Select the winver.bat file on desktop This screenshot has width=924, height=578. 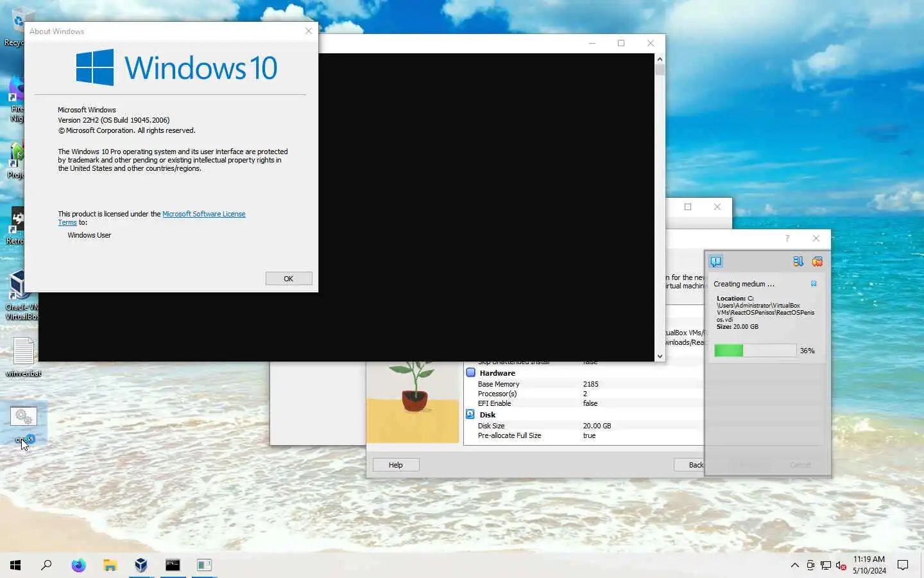pyautogui.click(x=24, y=357)
